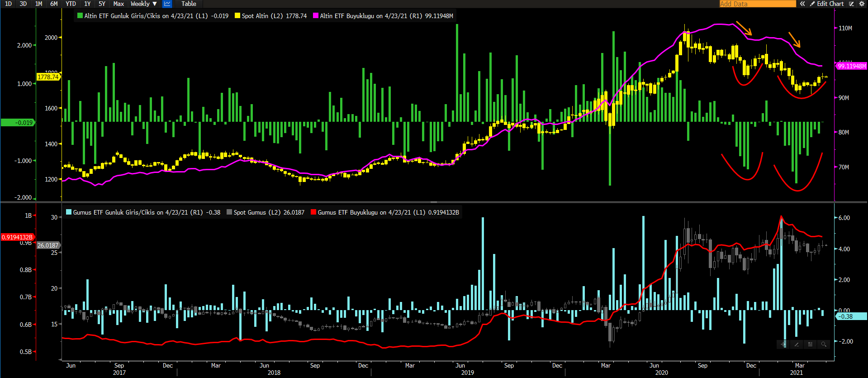Choose the 1Y range
The image size is (868, 378).
coord(87,4)
